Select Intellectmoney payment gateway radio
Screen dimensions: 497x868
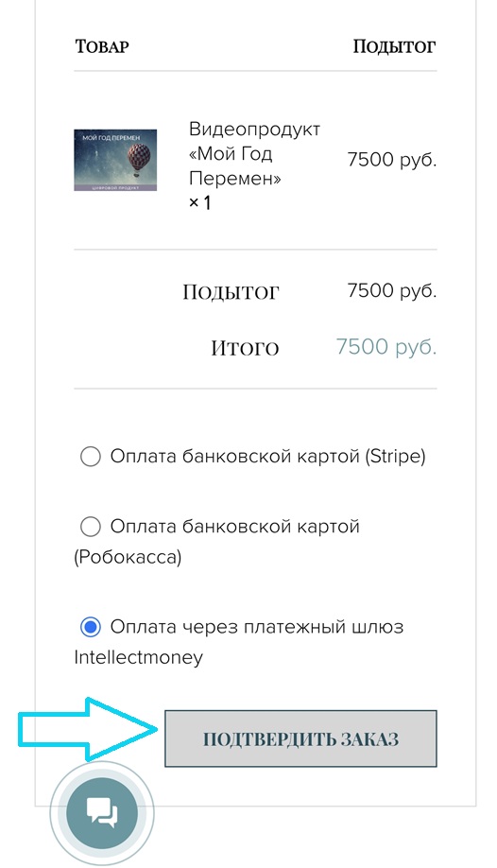point(90,627)
